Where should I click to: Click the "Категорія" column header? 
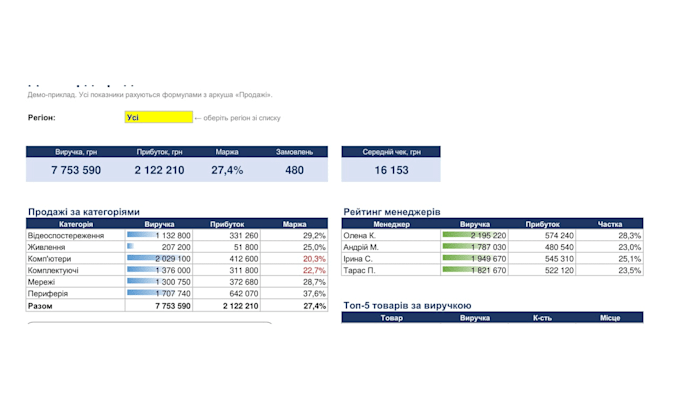76,224
